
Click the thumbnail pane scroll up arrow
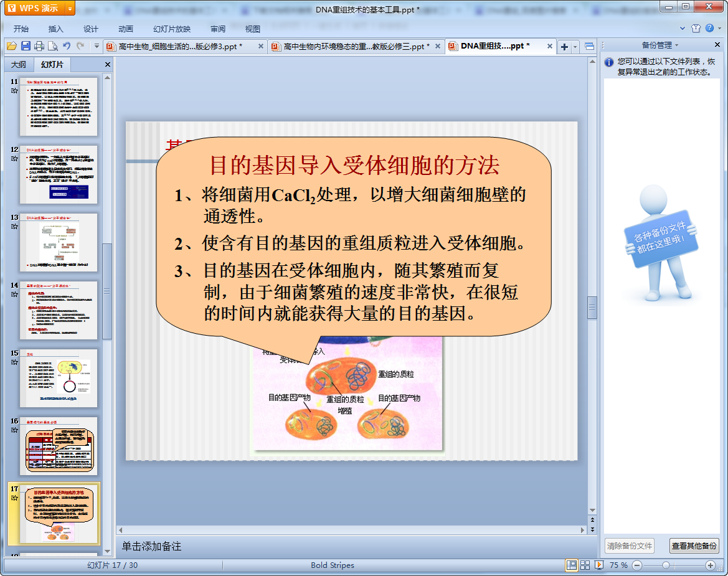coord(107,77)
